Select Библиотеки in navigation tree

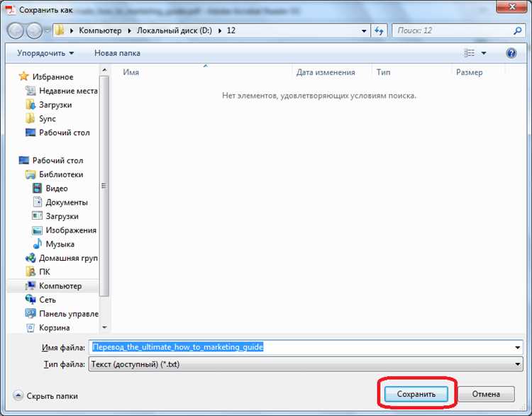[x=61, y=174]
